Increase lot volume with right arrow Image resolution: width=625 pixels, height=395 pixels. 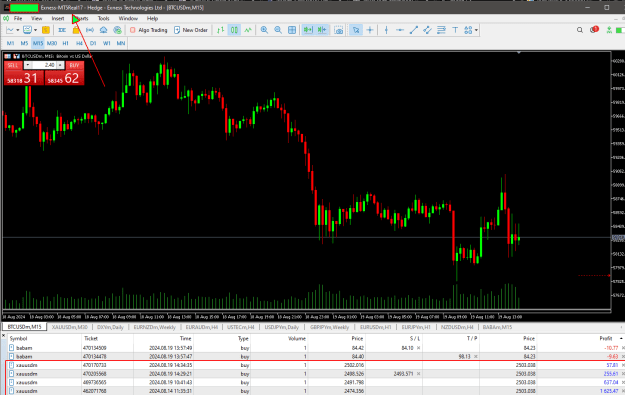(60, 65)
